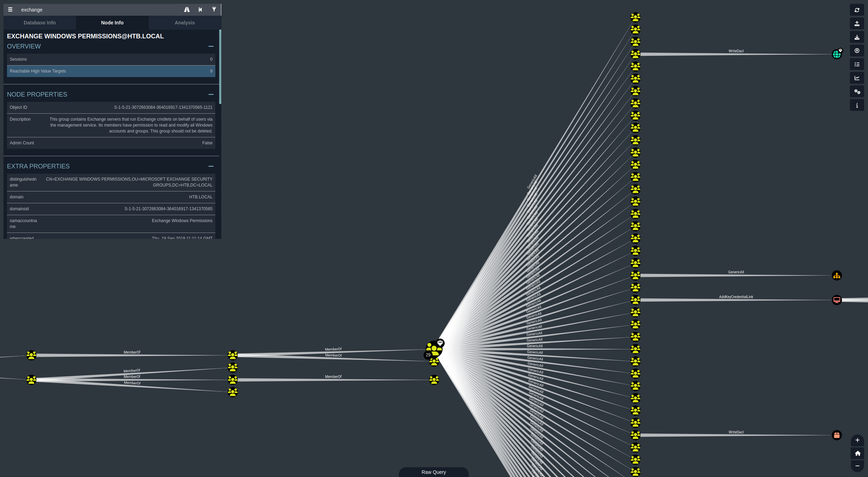The image size is (868, 477).
Task: Select the orange box node
Action: click(x=837, y=435)
